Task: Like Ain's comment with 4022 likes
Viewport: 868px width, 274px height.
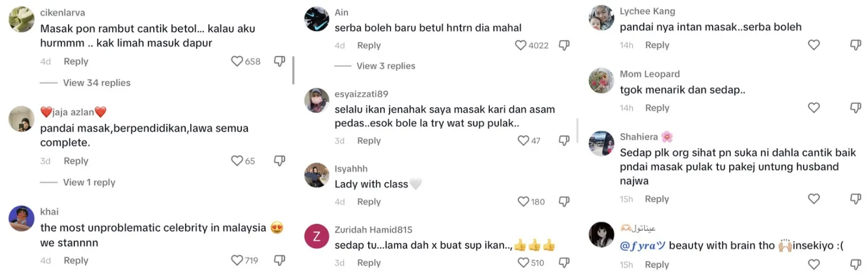Action: [521, 45]
